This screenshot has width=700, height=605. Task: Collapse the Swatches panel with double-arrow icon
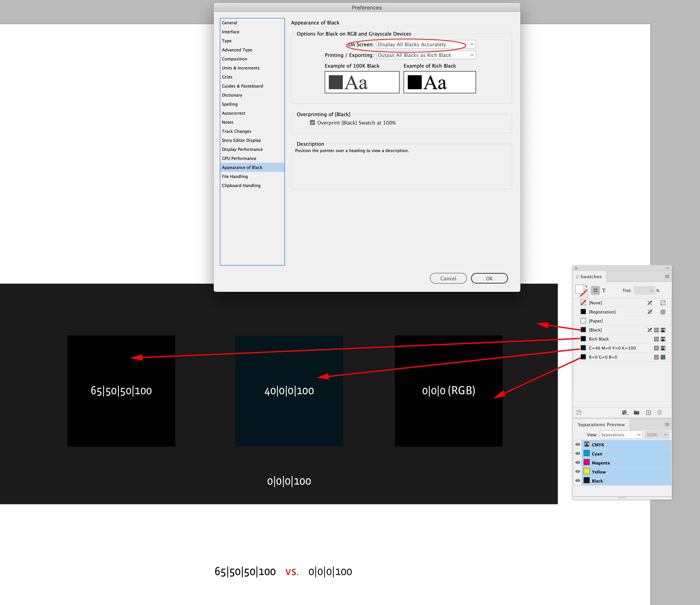tap(667, 268)
